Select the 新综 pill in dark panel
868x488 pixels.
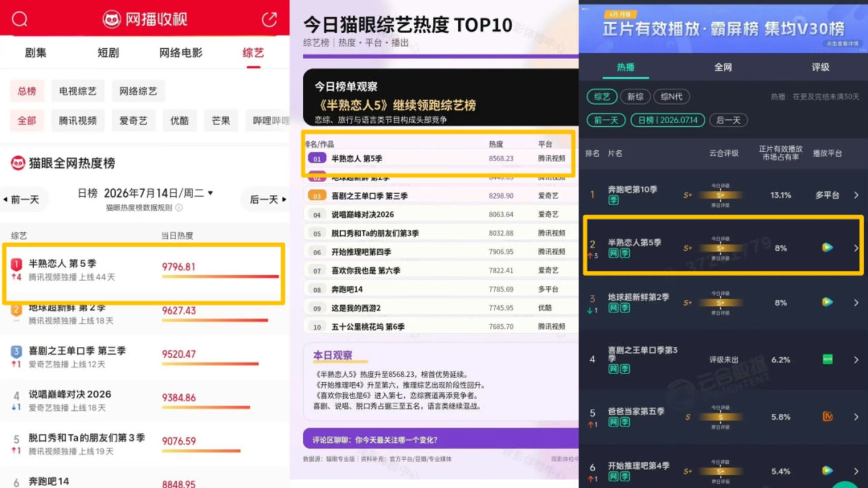click(x=635, y=97)
